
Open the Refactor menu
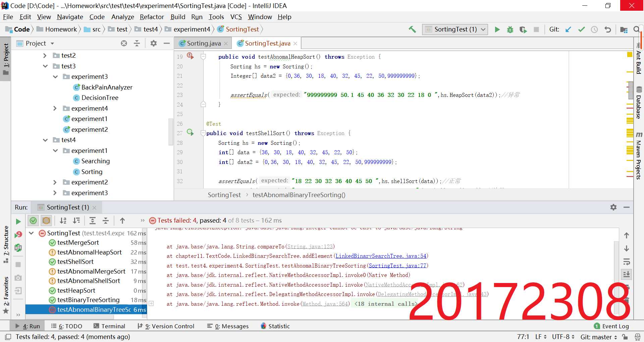pyautogui.click(x=152, y=17)
